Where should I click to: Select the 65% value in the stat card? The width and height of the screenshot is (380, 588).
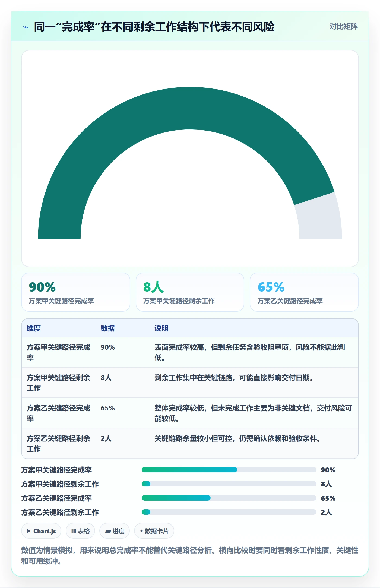point(271,287)
